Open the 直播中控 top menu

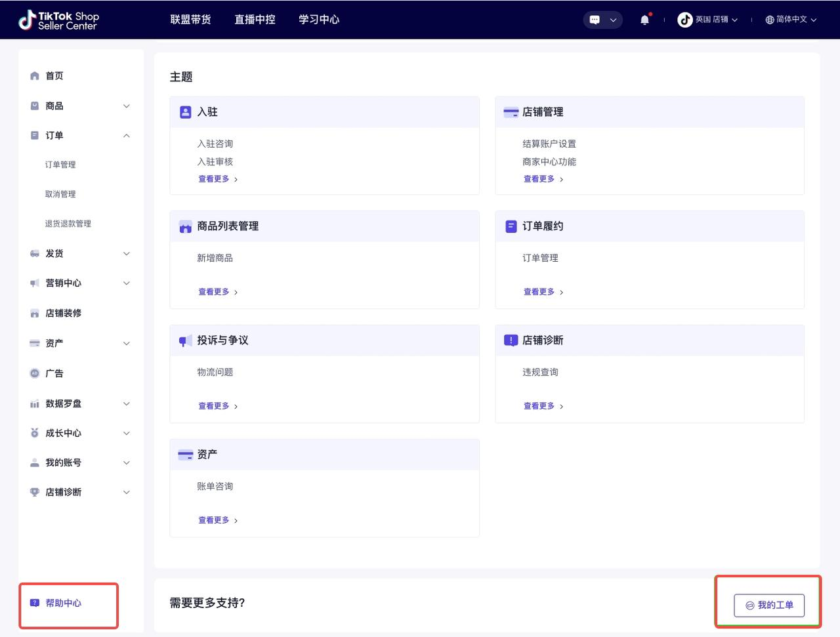[x=255, y=20]
